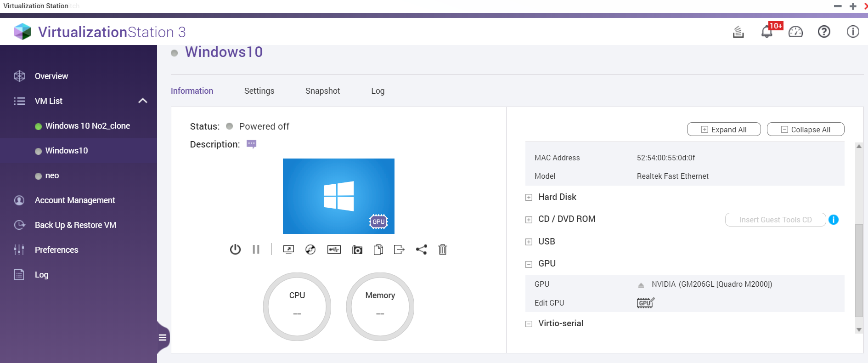The width and height of the screenshot is (868, 363).
Task: Click the USB device connection icon
Action: click(x=334, y=250)
